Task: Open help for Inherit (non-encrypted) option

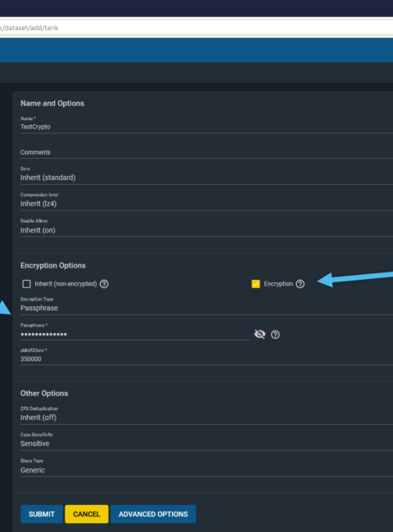Action: [104, 284]
